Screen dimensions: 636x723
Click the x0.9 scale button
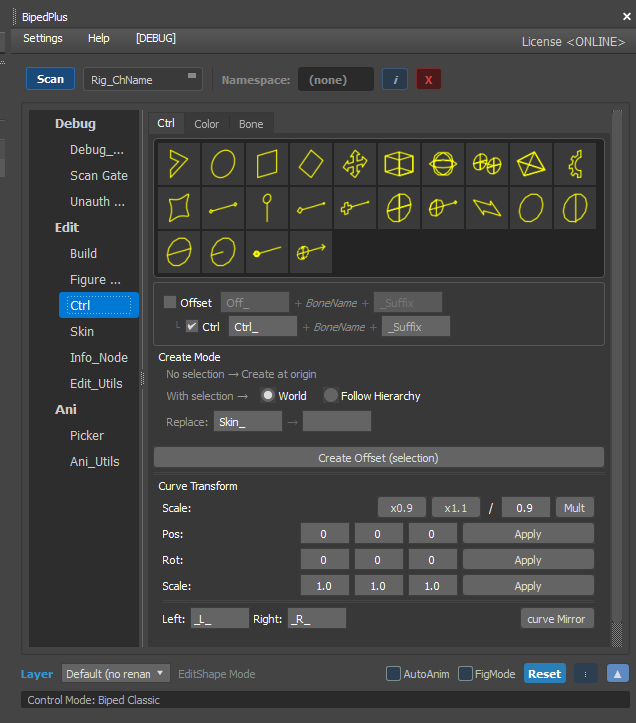tap(401, 508)
